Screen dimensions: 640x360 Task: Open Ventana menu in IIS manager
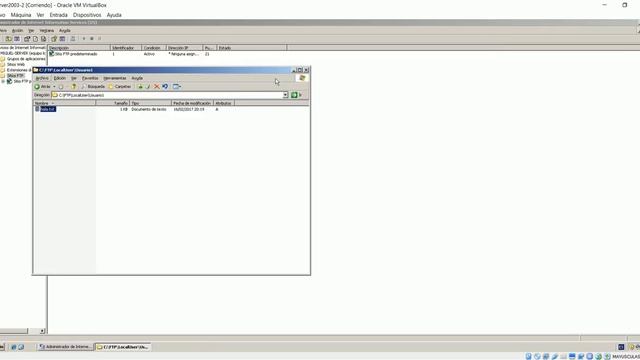[47, 31]
